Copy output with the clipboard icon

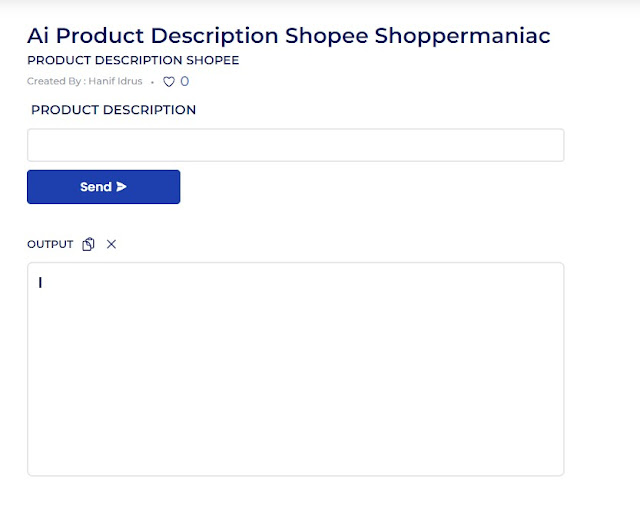[x=88, y=244]
